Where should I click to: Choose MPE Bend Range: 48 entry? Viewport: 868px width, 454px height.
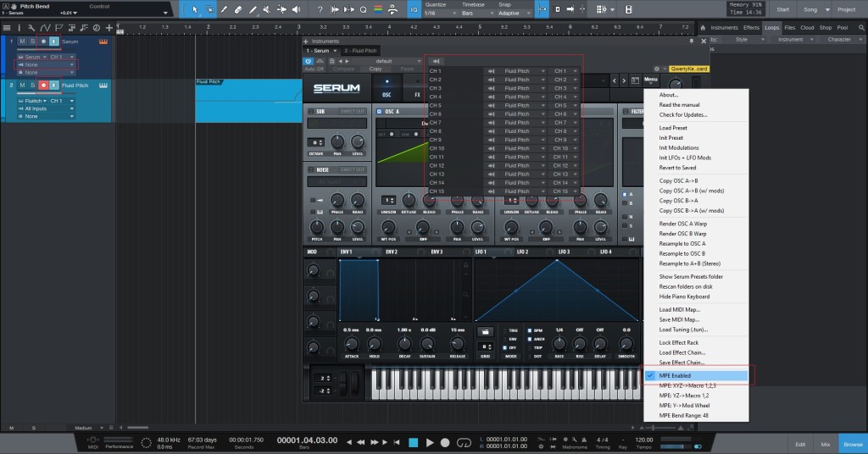pyautogui.click(x=683, y=415)
